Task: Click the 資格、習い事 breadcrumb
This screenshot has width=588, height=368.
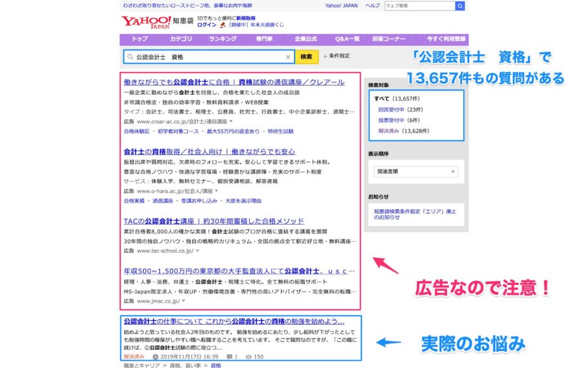Action: click(x=186, y=365)
